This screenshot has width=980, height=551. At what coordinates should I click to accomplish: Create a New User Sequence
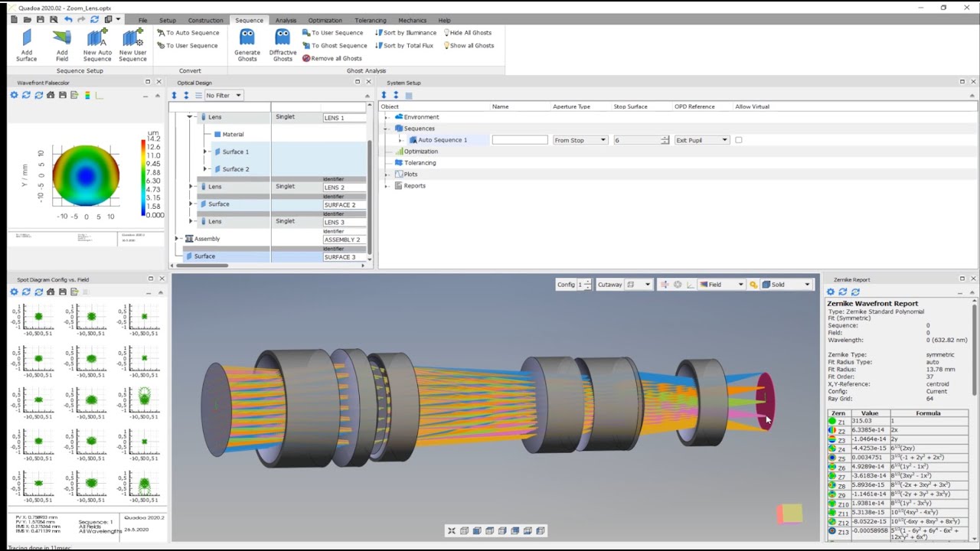(x=132, y=45)
